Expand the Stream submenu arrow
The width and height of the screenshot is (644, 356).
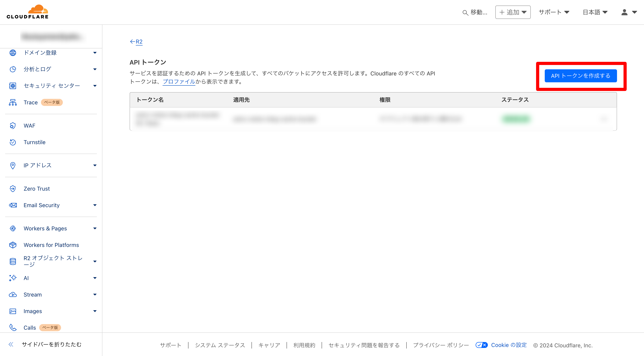pos(95,295)
